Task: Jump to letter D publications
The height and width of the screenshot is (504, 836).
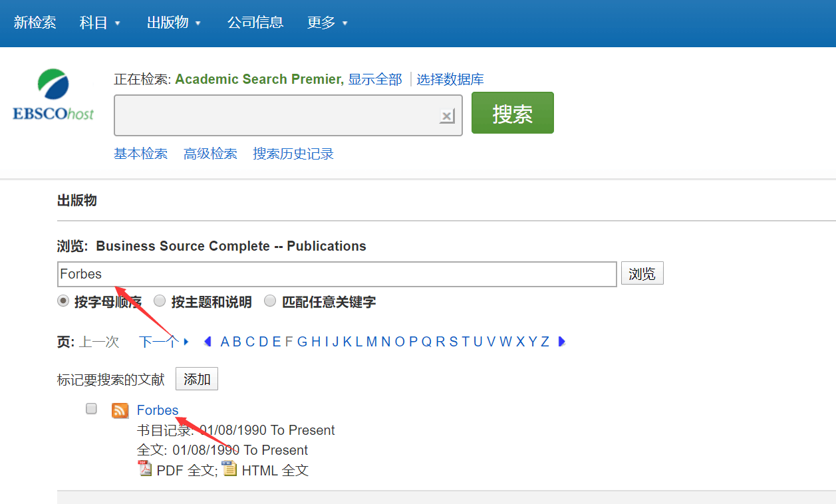Action: coord(263,342)
